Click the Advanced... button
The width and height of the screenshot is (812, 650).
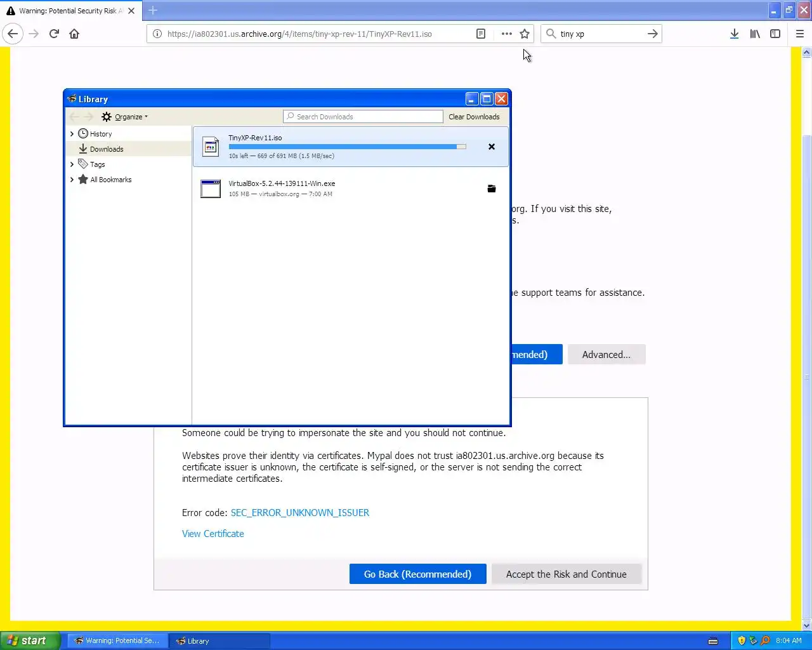(x=606, y=354)
